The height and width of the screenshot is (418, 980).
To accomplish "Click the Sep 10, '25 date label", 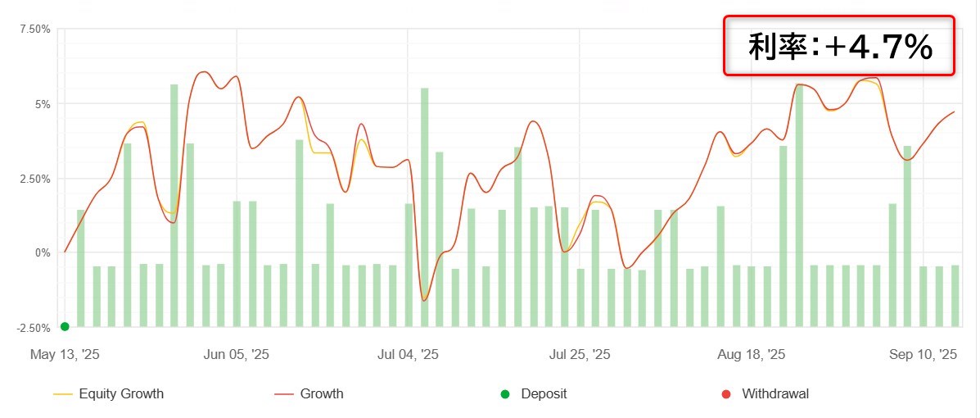I will click(x=923, y=355).
